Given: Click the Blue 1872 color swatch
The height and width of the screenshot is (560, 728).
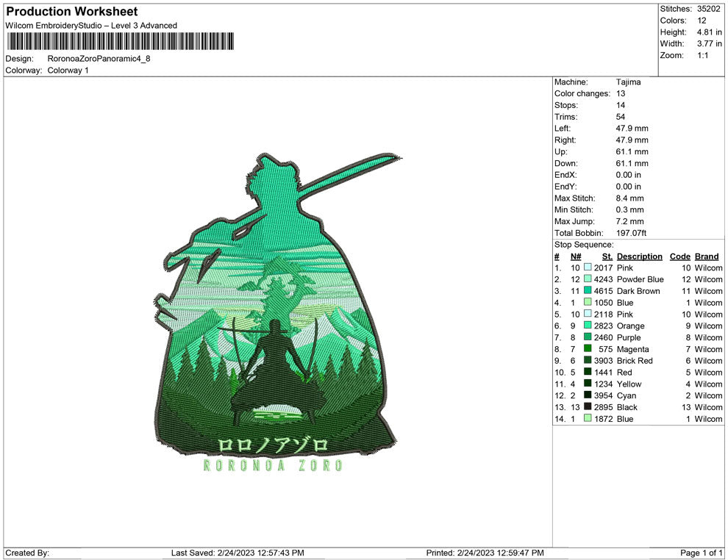Looking at the screenshot, I should (x=588, y=418).
